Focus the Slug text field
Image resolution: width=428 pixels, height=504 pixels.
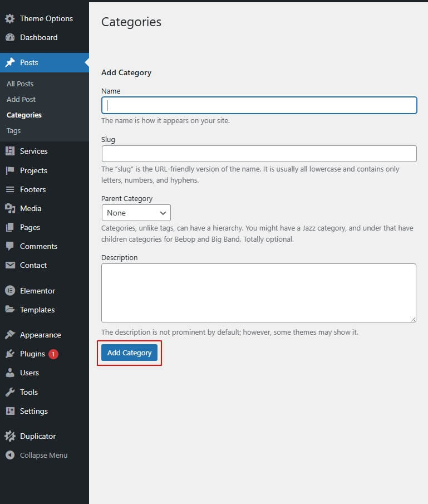[259, 154]
